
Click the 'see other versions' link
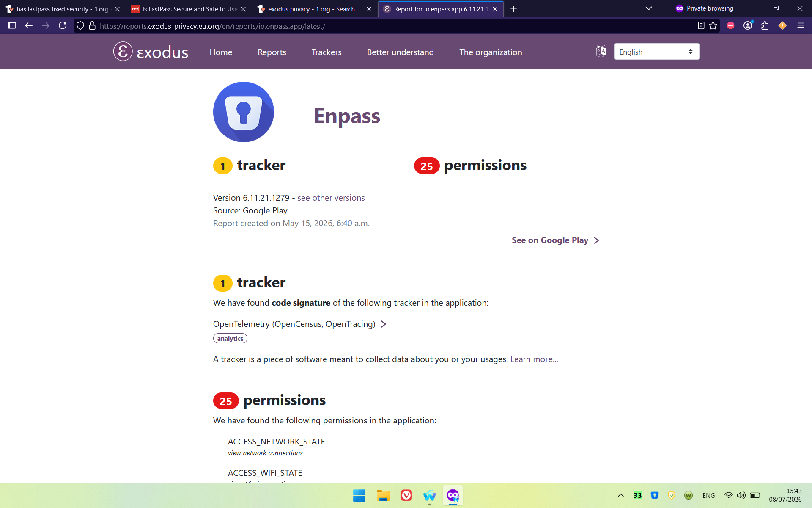coord(331,198)
